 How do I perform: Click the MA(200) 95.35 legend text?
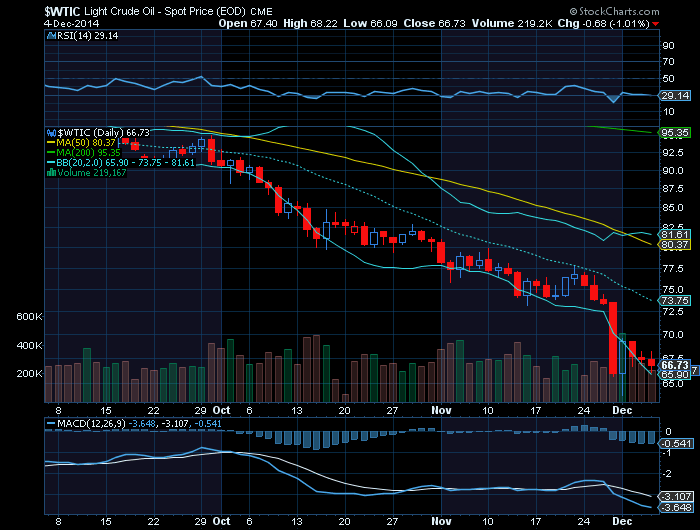pyautogui.click(x=88, y=153)
